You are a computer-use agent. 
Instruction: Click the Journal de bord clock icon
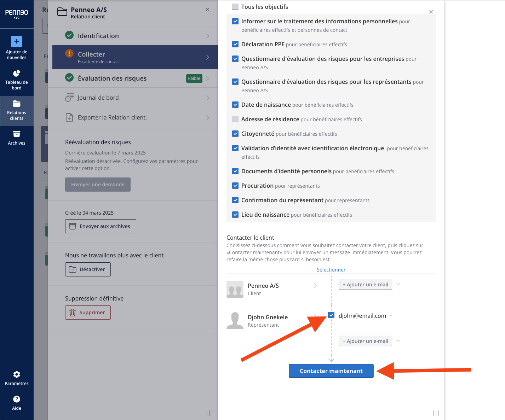tap(69, 98)
